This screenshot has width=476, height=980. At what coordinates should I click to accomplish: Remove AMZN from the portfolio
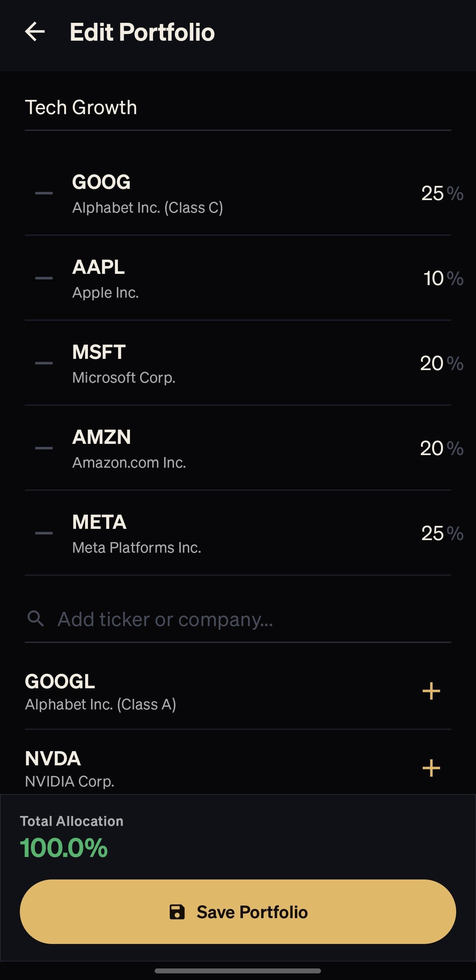44,448
